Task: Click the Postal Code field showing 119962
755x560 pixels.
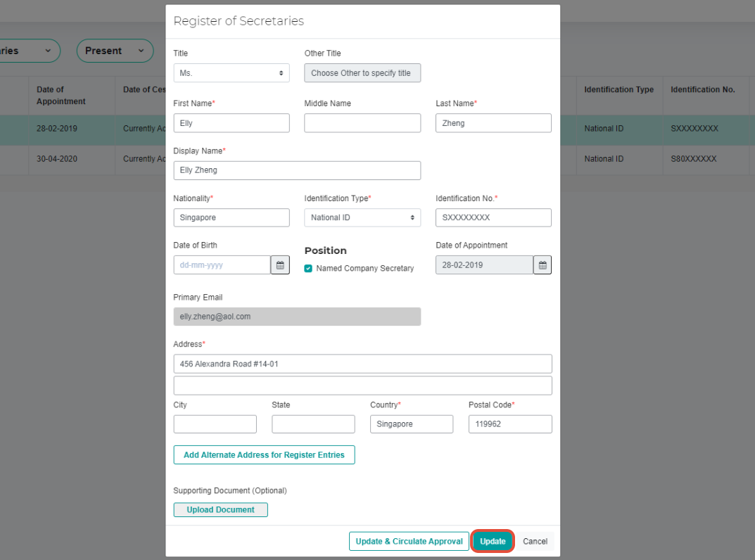Action: coord(509,424)
